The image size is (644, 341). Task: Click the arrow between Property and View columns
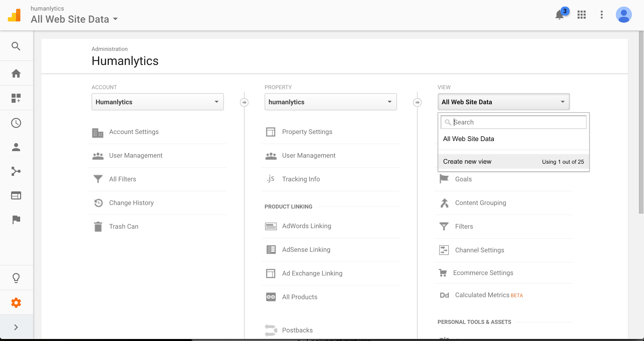tap(417, 102)
